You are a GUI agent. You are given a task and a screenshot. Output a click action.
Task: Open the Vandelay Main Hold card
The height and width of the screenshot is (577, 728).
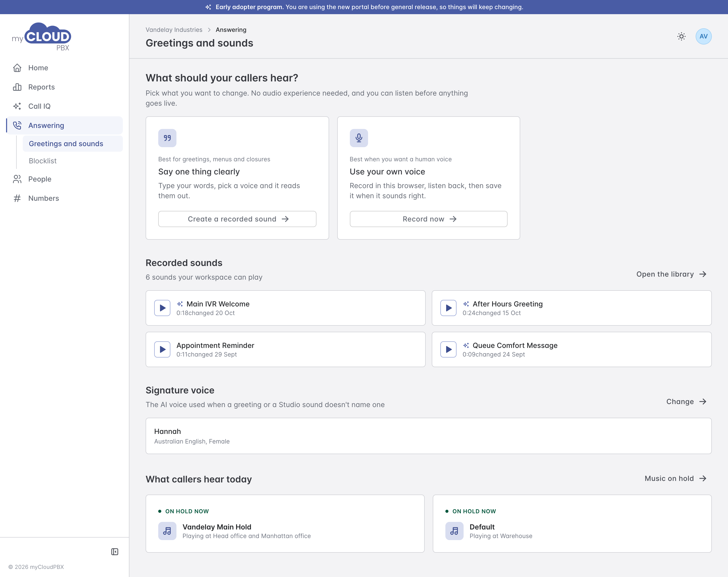[x=285, y=524]
